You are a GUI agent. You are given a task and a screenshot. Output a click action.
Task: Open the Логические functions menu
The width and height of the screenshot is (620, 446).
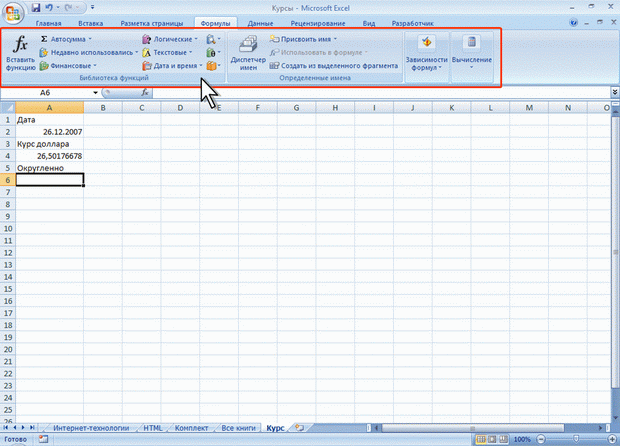click(170, 39)
